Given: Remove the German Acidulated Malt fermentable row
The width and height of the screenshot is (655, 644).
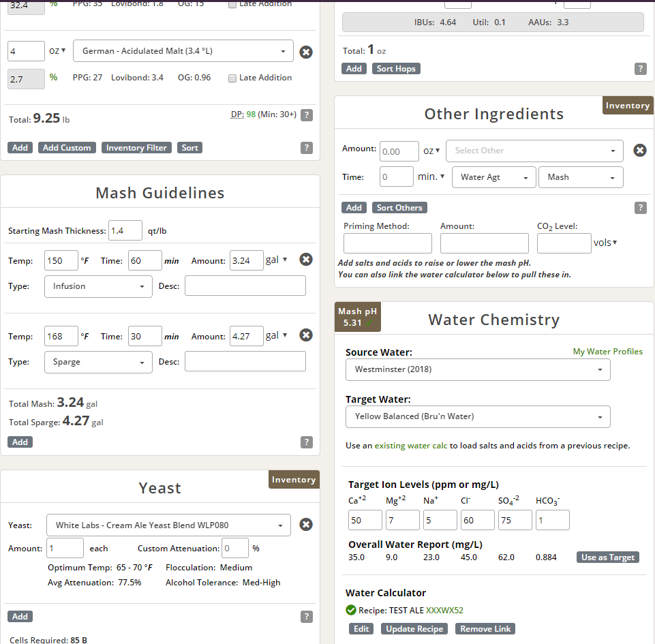Looking at the screenshot, I should click(x=306, y=52).
